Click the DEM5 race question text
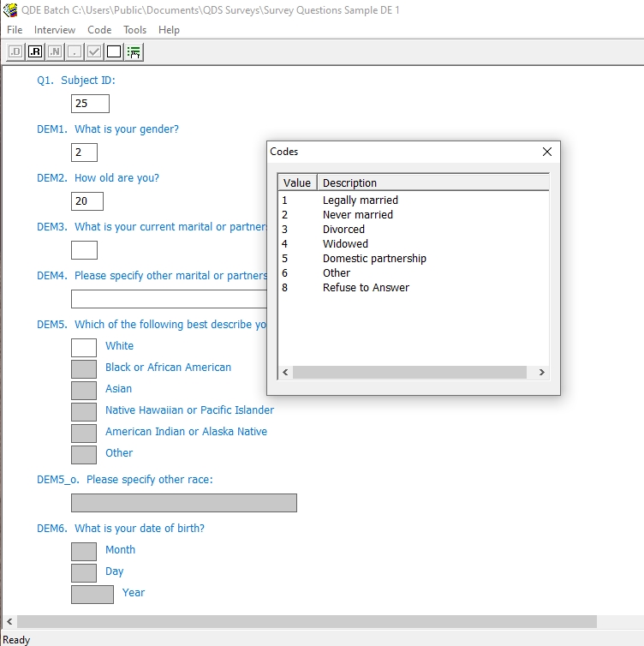This screenshot has width=644, height=646. tap(170, 325)
